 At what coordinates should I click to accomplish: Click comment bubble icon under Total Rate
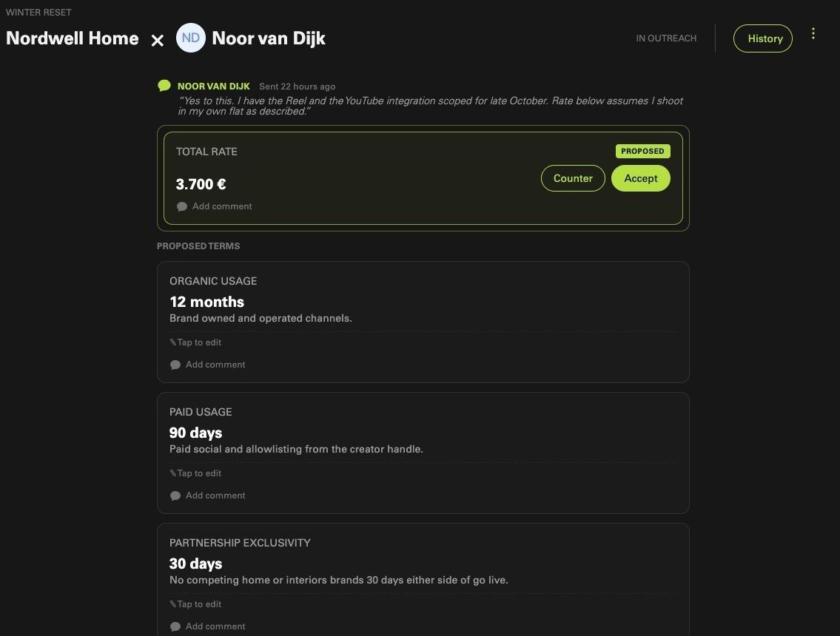182,206
